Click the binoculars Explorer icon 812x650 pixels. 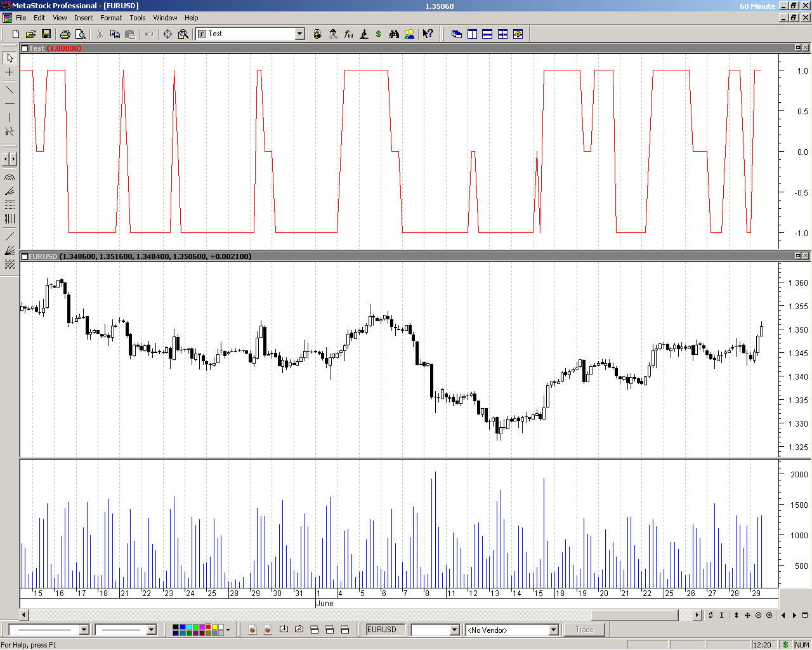[394, 34]
